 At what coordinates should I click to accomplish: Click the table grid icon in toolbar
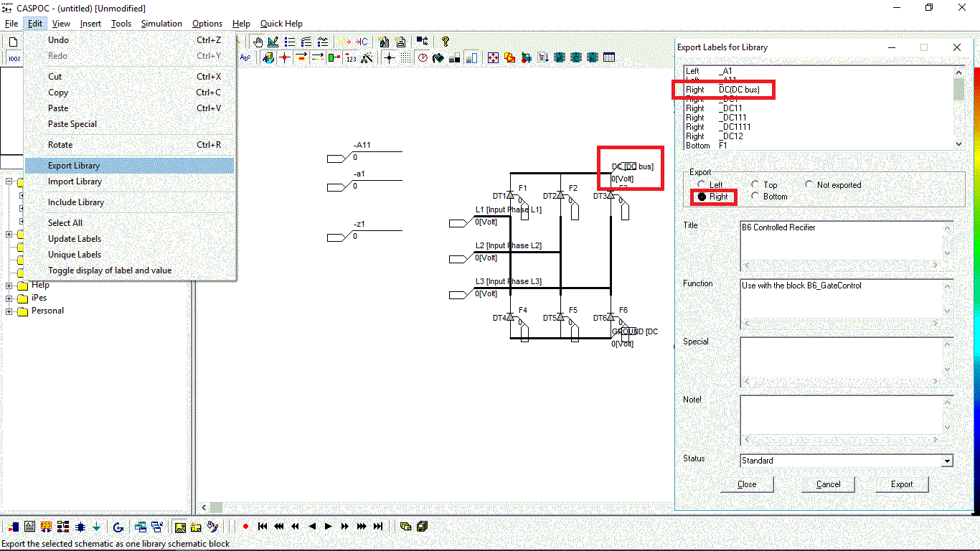tap(609, 58)
